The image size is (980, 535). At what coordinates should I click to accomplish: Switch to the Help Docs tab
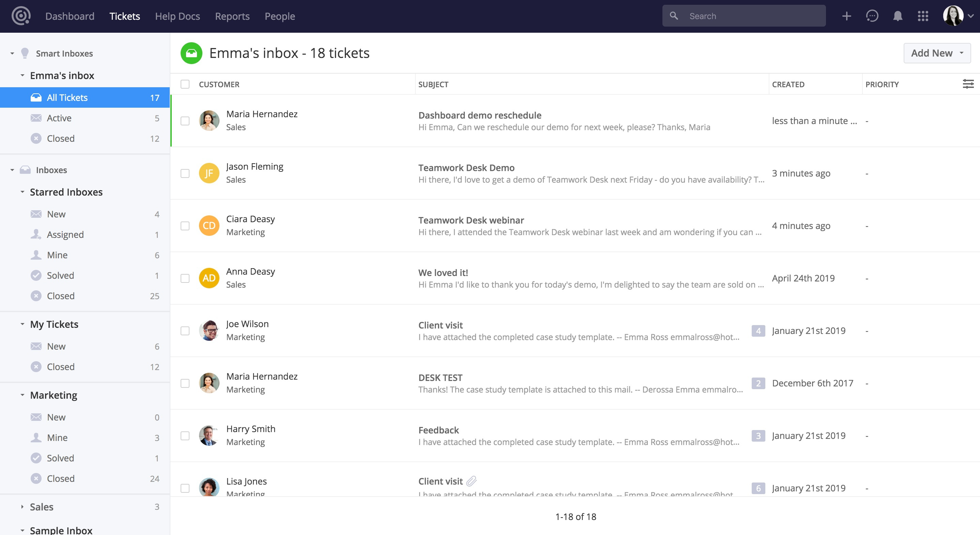click(177, 16)
